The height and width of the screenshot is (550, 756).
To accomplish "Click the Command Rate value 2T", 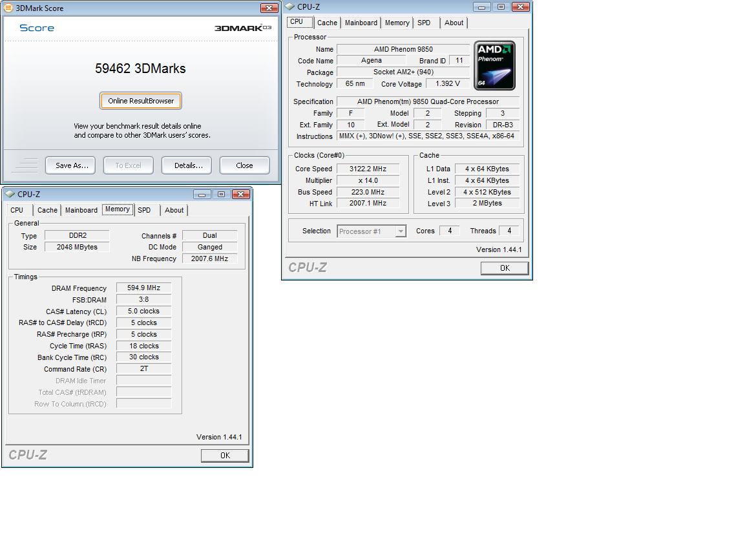I will click(143, 368).
